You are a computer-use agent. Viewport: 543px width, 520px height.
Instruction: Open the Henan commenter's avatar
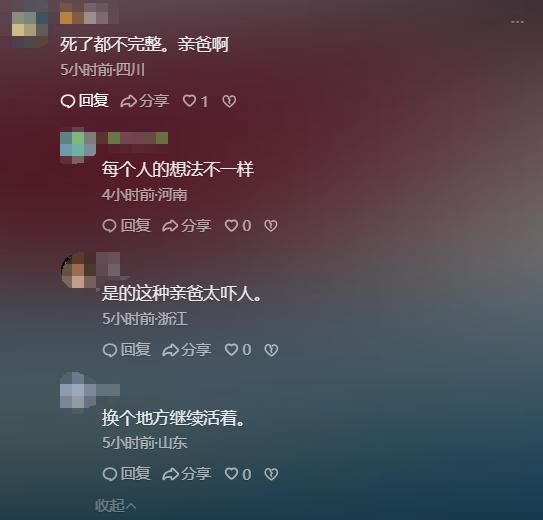78,145
